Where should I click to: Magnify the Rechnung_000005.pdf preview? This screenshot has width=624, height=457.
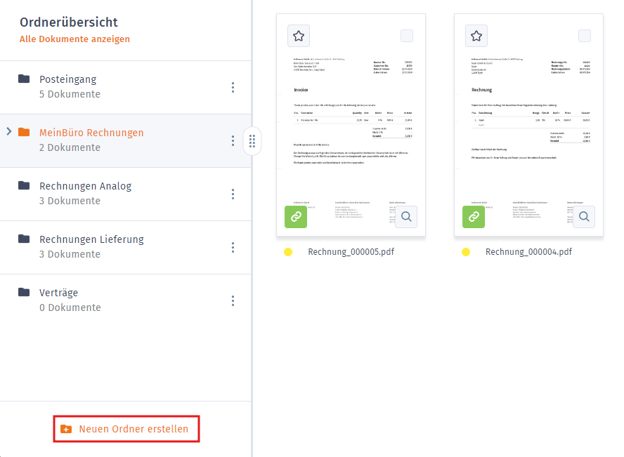(x=406, y=216)
